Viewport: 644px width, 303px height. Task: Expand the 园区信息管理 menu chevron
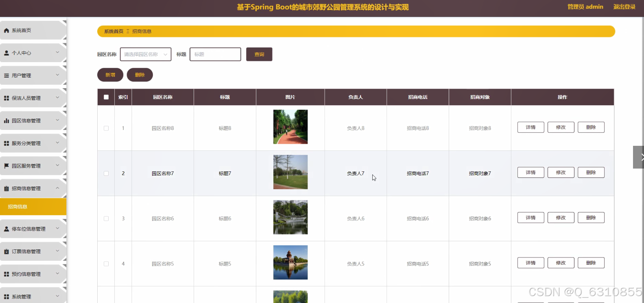tap(57, 120)
